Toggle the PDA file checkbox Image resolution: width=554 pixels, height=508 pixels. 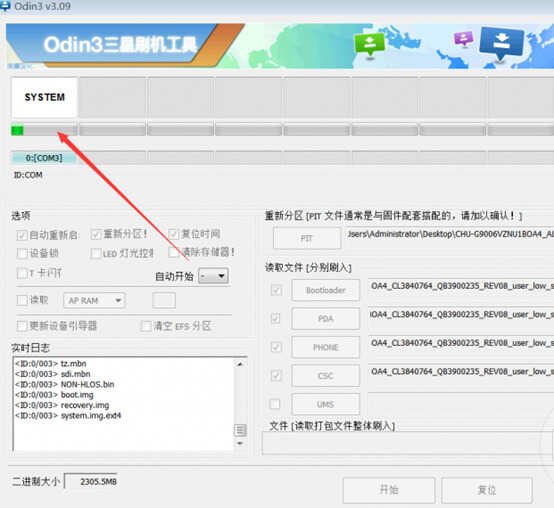pos(276,319)
